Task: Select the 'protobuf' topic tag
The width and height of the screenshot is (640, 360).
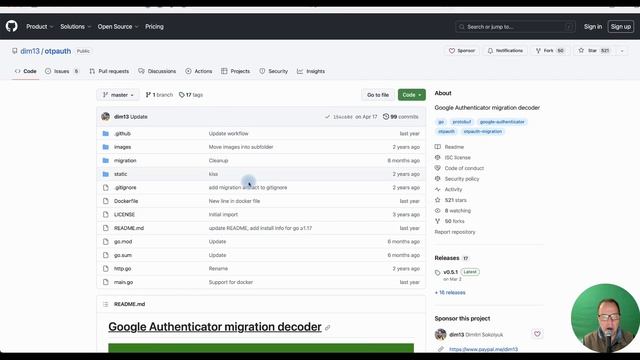Action: tap(462, 122)
